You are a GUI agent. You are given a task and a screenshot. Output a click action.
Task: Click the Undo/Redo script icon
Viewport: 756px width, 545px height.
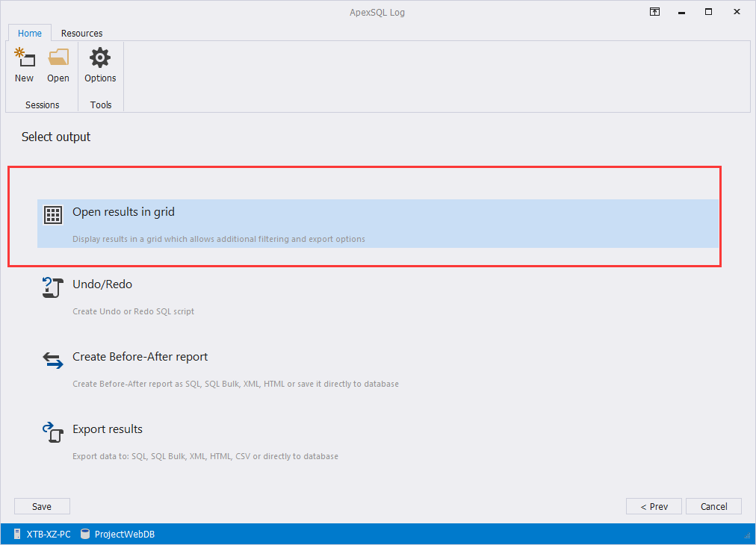(52, 287)
